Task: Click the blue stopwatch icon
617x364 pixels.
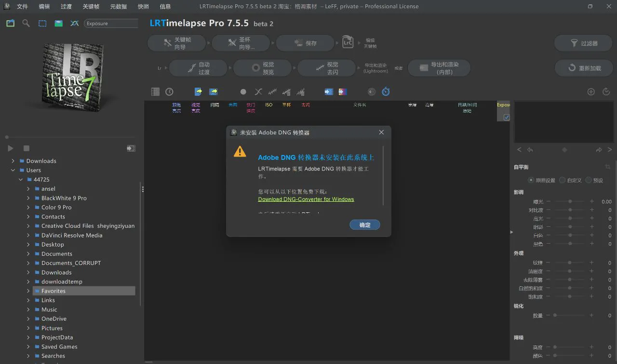Action: click(x=386, y=91)
